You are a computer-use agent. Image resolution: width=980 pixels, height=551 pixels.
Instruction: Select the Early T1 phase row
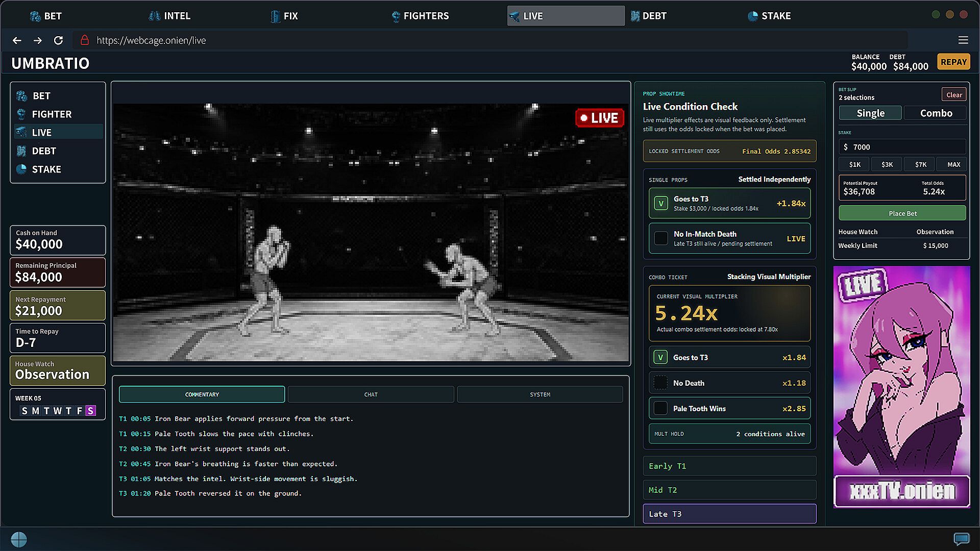click(x=729, y=466)
